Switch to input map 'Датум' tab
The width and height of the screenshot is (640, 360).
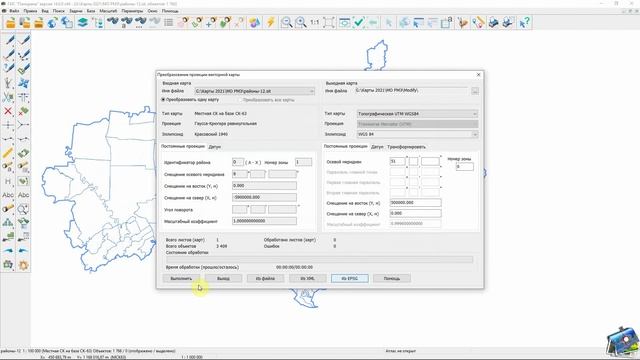pyautogui.click(x=214, y=147)
